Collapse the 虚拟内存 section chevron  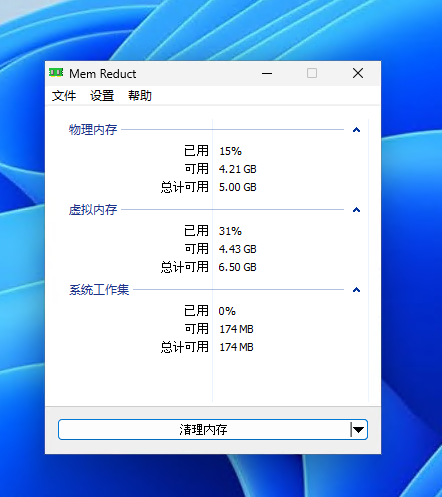pyautogui.click(x=356, y=210)
